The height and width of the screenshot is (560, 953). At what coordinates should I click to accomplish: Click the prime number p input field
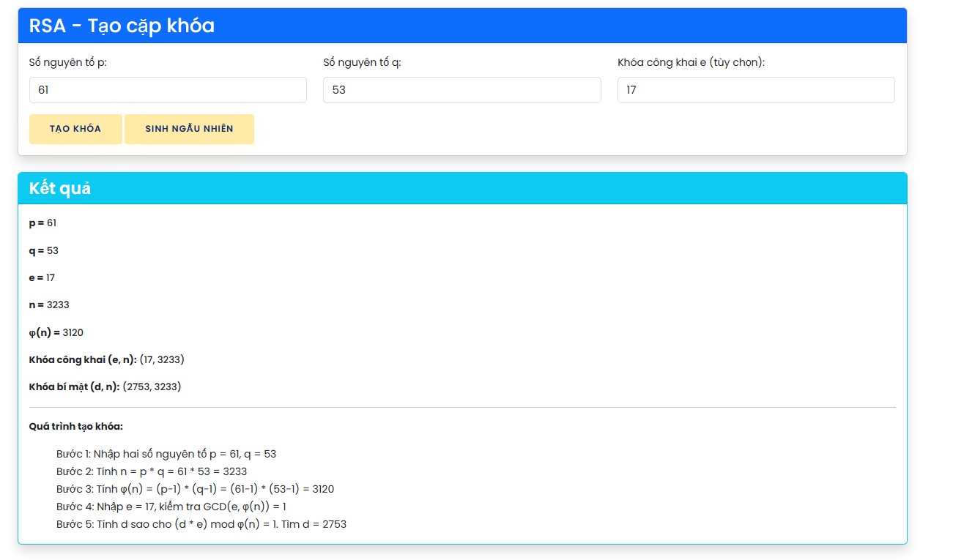point(168,90)
